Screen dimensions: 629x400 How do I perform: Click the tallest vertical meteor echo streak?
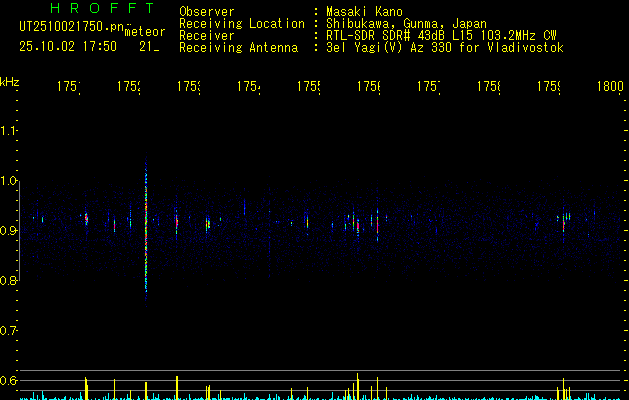coord(146,231)
